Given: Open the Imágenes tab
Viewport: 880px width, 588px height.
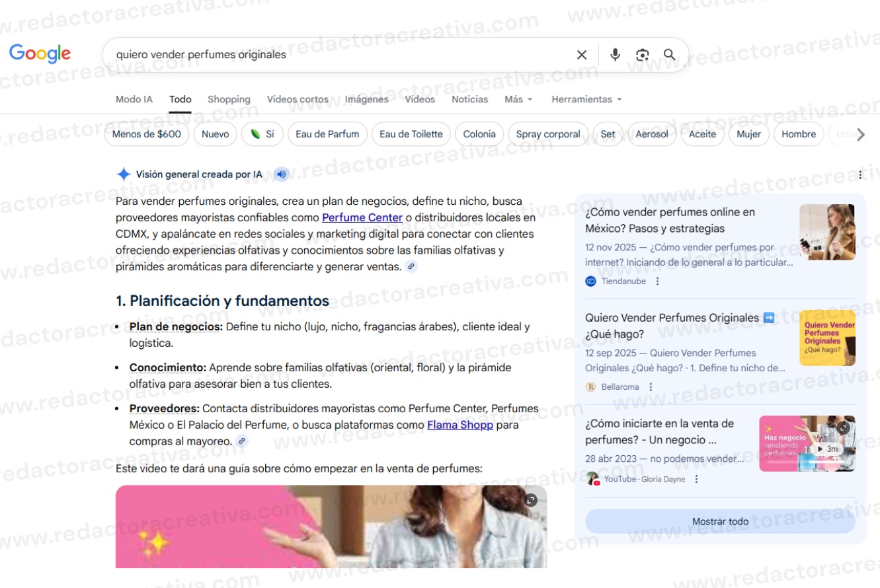Looking at the screenshot, I should [x=367, y=99].
